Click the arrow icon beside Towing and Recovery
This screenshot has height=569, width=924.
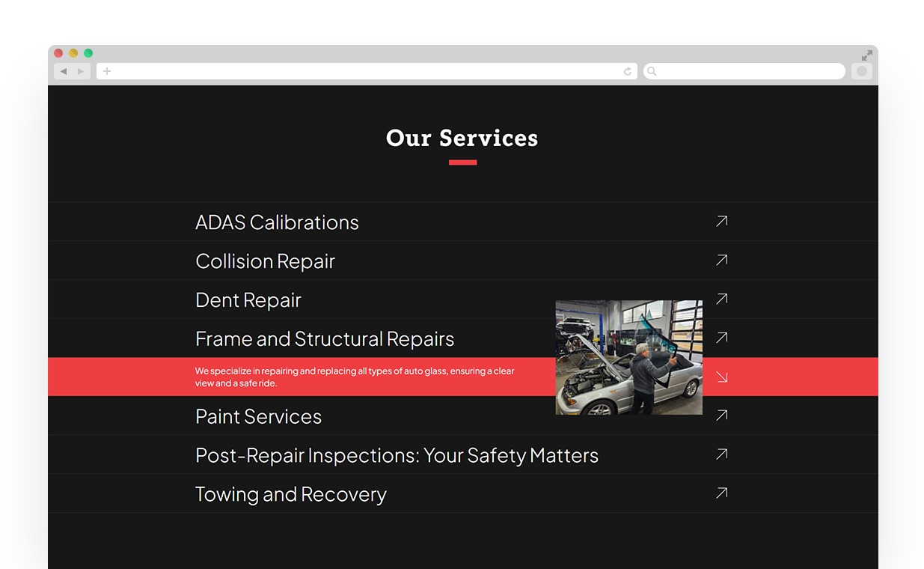(x=721, y=493)
